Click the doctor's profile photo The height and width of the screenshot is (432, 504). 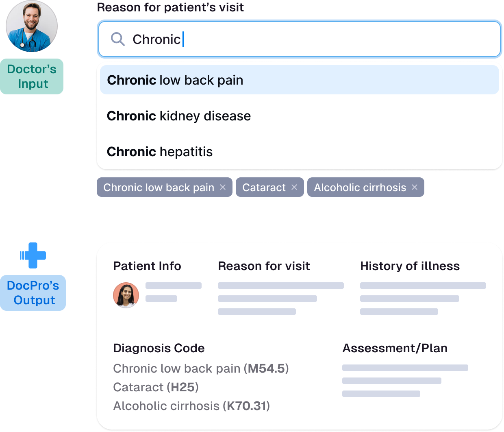[32, 26]
